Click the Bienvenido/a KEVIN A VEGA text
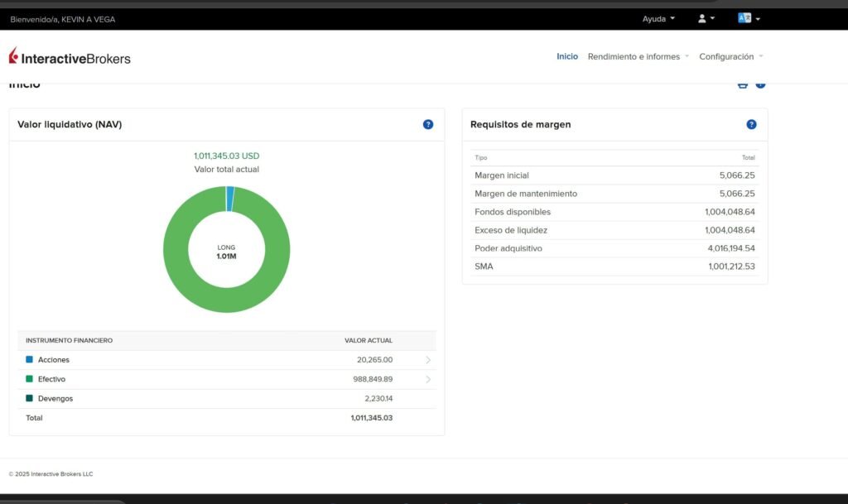 63,19
